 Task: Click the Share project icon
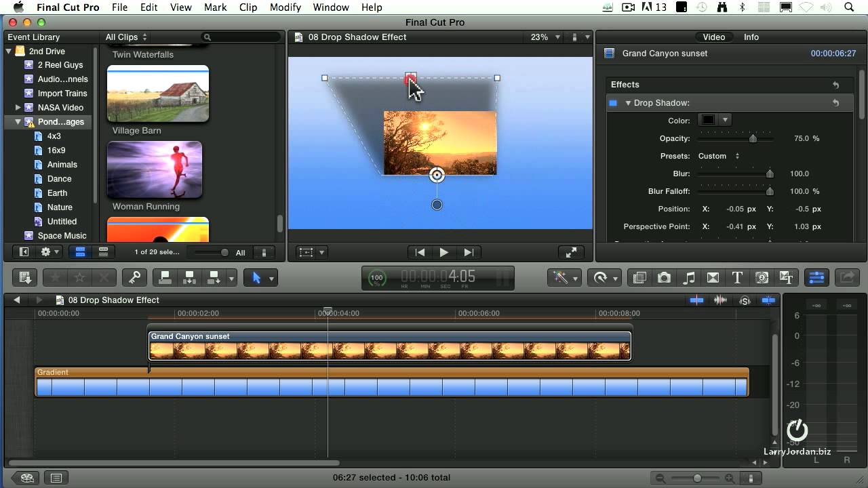tap(847, 277)
